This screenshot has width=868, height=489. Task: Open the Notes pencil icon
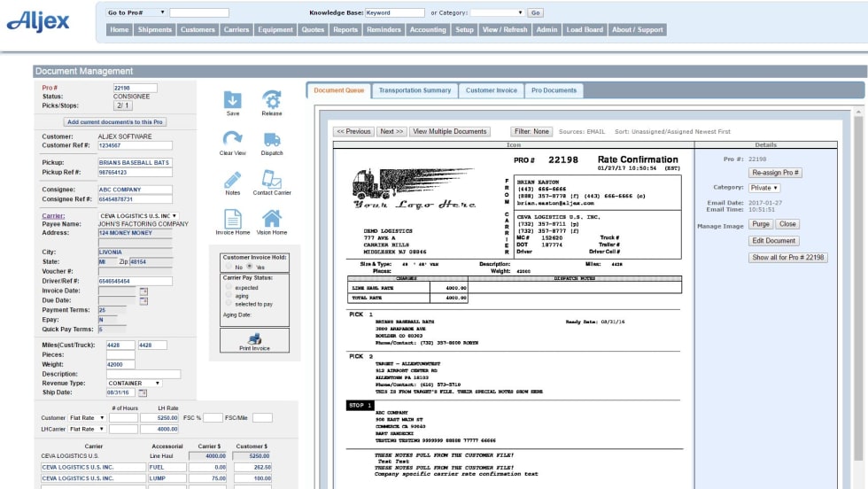[232, 179]
